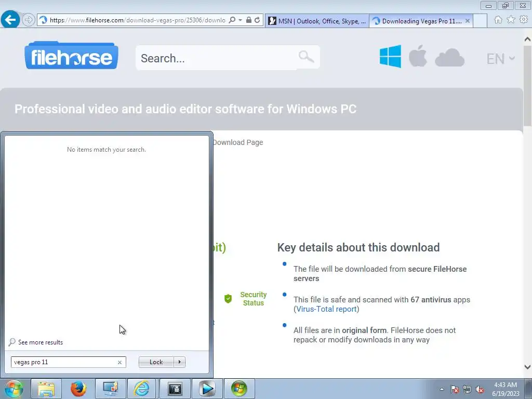
Task: Open the address bar autocomplete dropdown arrow
Action: [240, 20]
